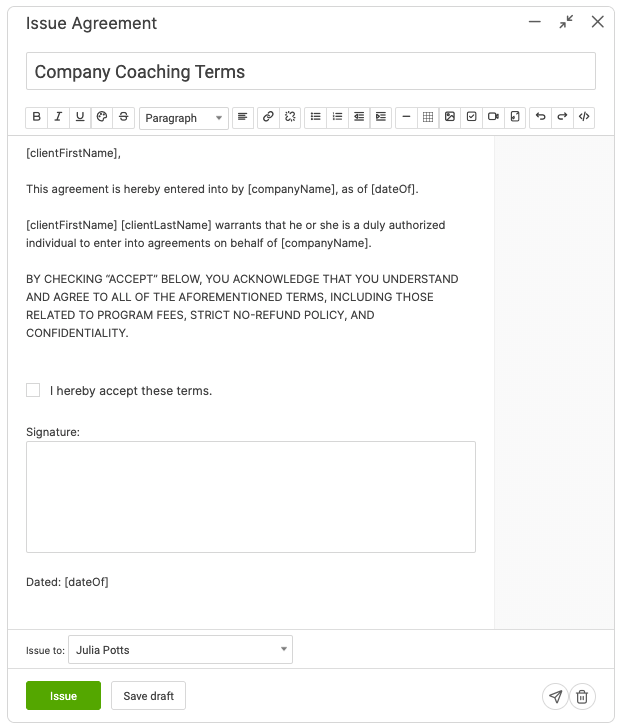This screenshot has height=728, width=619.
Task: Insert a table into the agreement
Action: pos(428,117)
